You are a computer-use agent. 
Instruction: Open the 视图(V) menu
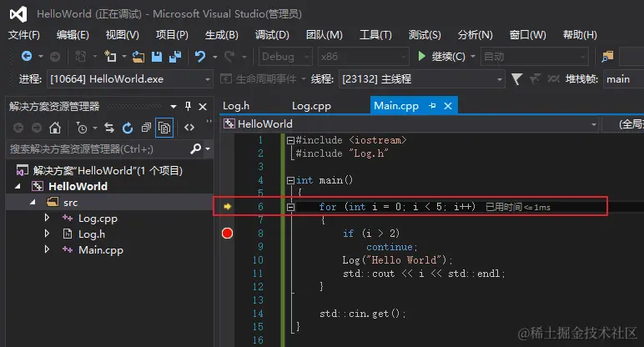(x=123, y=35)
